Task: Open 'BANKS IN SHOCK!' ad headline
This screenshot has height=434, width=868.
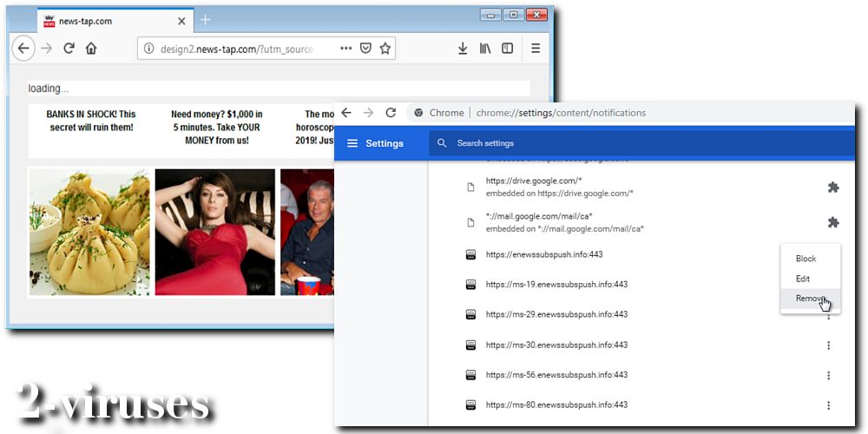Action: pyautogui.click(x=91, y=121)
